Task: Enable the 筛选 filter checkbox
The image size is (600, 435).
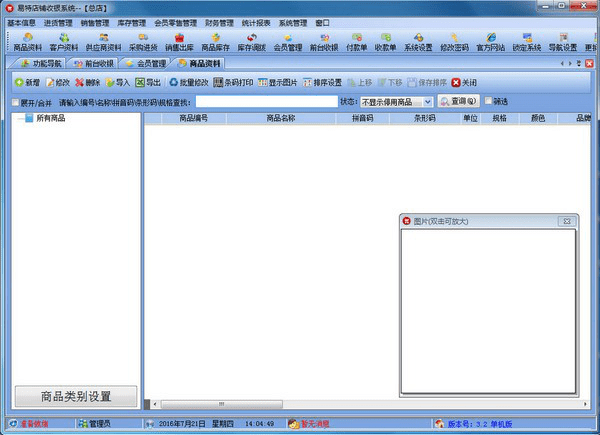Action: (488, 101)
